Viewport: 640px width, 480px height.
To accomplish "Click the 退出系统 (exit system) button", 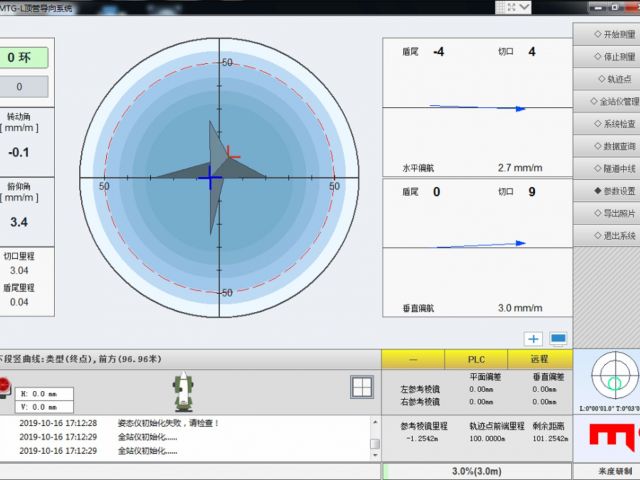I will [x=607, y=236].
